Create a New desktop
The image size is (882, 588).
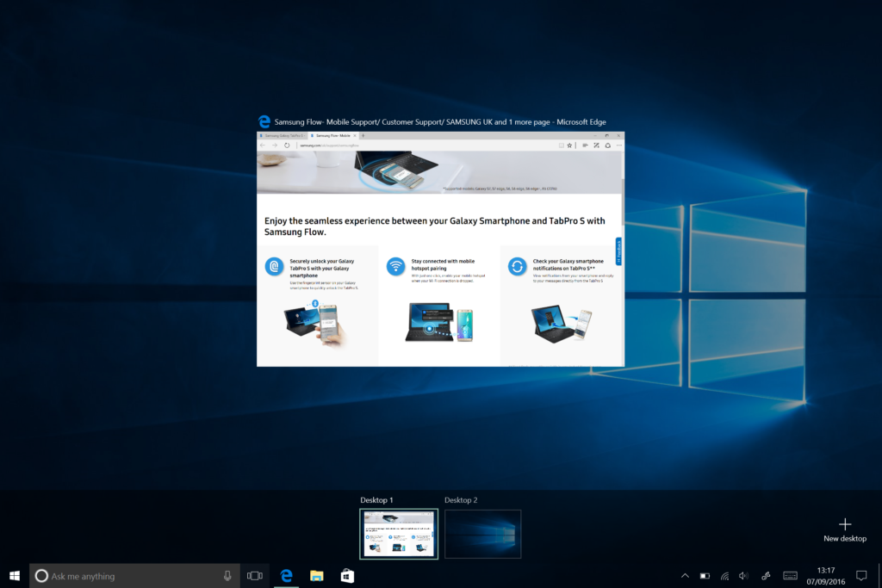click(x=844, y=523)
